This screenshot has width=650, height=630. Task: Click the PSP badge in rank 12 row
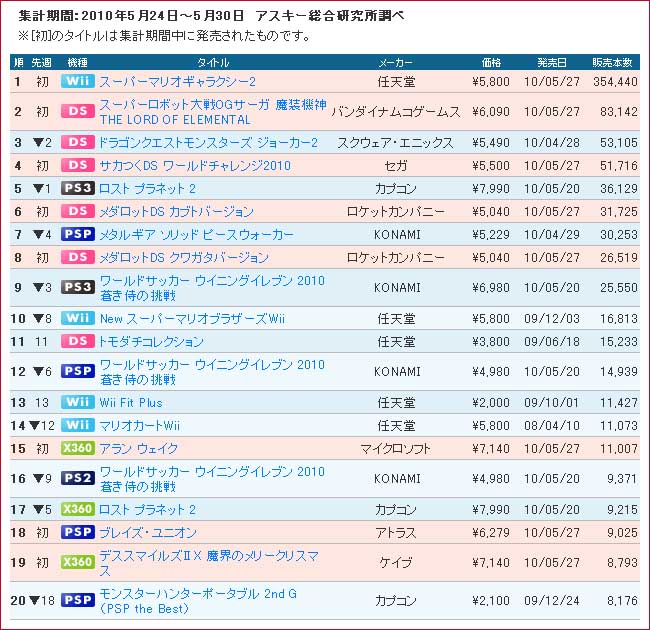78,371
